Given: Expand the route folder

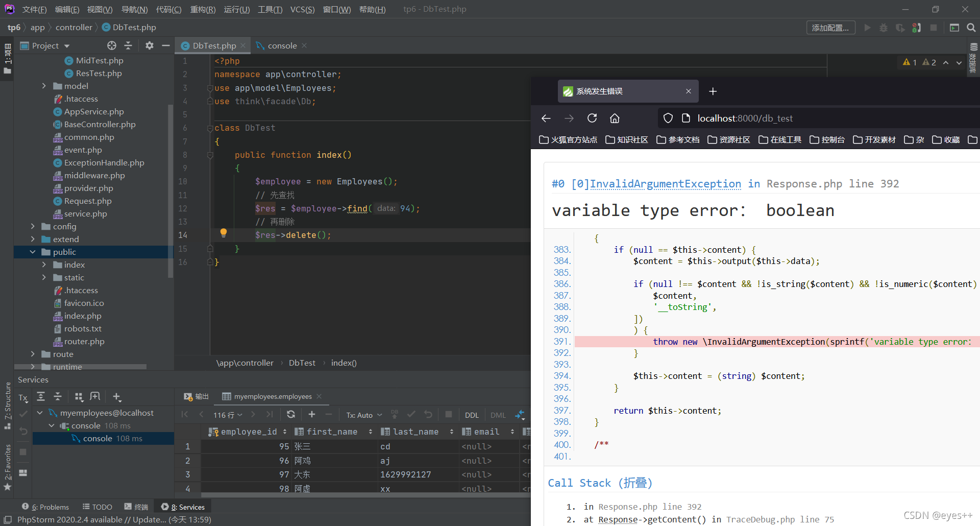Looking at the screenshot, I should 33,354.
